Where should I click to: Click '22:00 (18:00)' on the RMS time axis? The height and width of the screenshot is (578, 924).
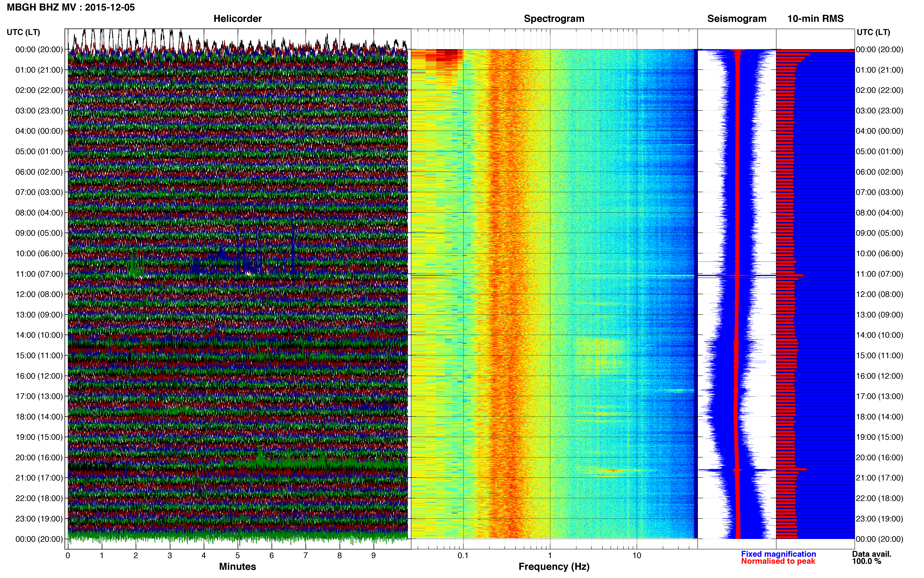pos(880,498)
